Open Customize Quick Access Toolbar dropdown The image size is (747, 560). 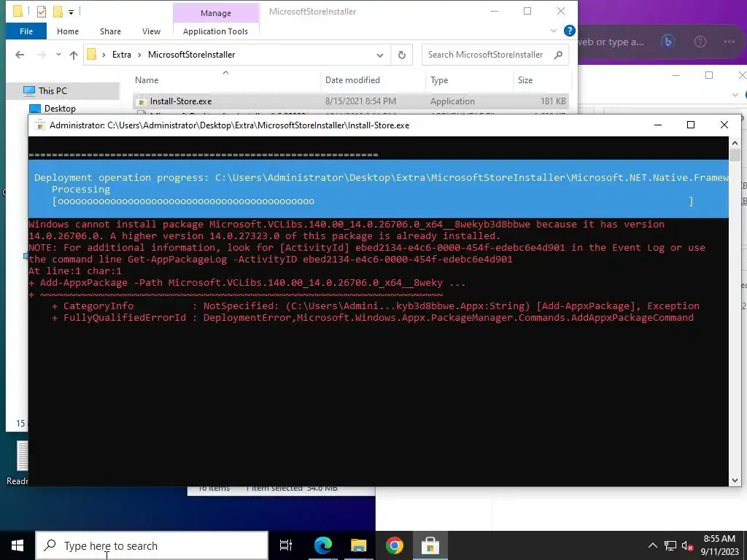71,12
